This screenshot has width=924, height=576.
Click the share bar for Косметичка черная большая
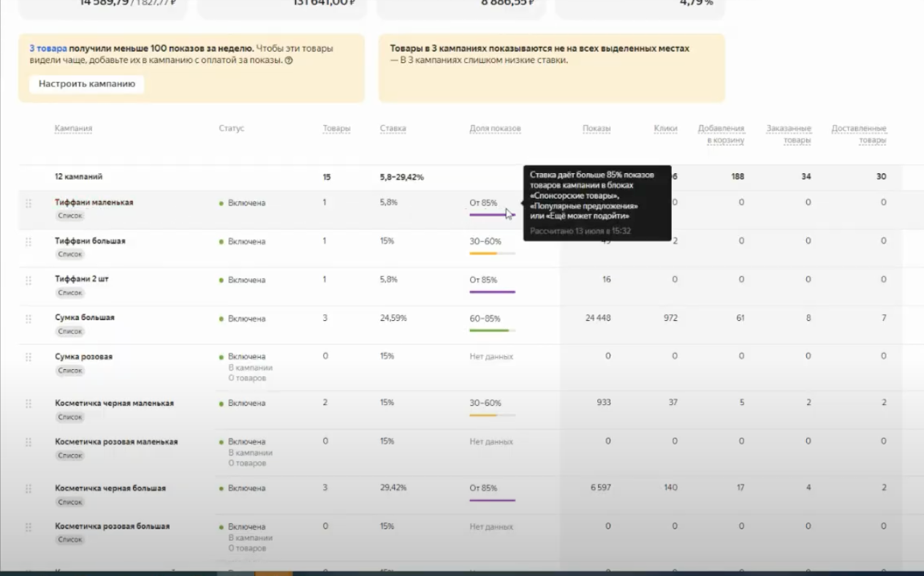[x=492, y=500]
